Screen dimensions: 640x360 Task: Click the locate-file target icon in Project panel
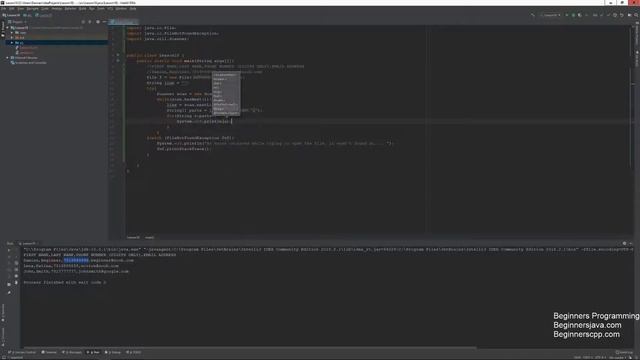(83, 22)
